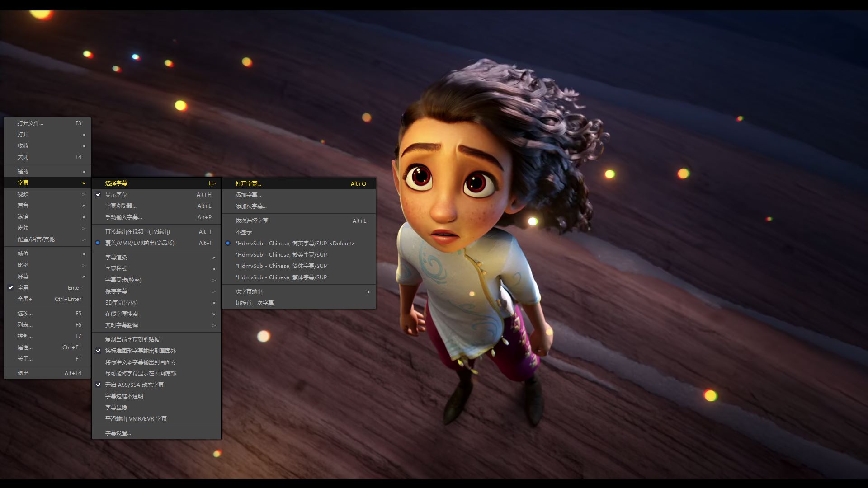Click 打开字幕... menu entry

point(248,183)
